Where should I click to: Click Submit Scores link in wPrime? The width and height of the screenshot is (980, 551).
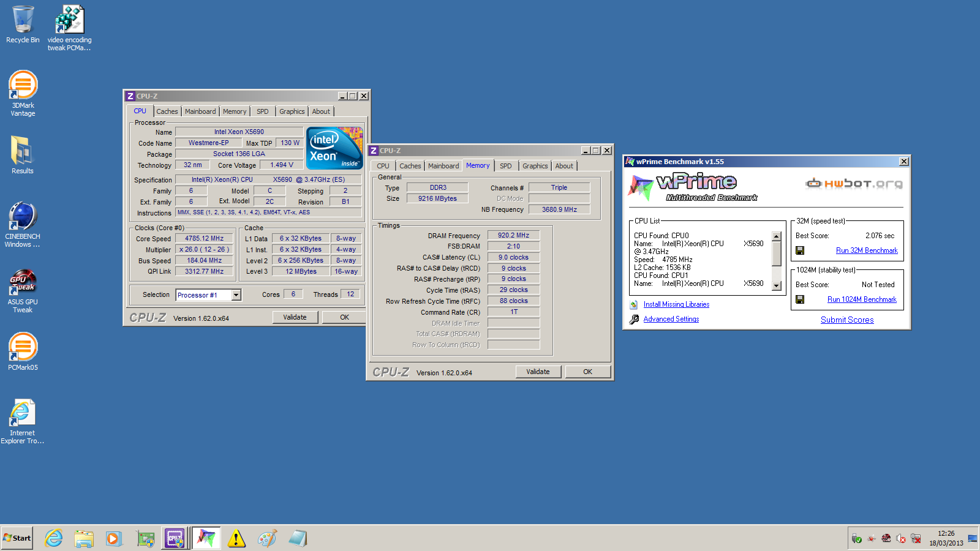coord(847,320)
